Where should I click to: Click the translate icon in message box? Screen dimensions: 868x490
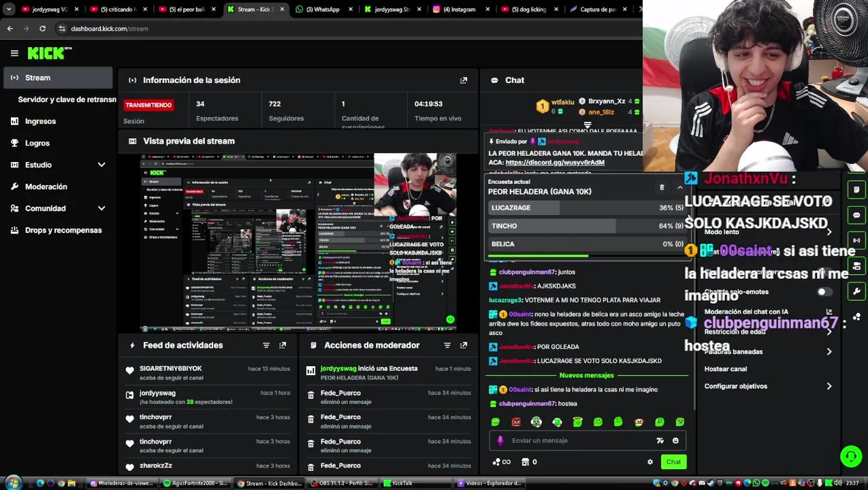pyautogui.click(x=660, y=440)
